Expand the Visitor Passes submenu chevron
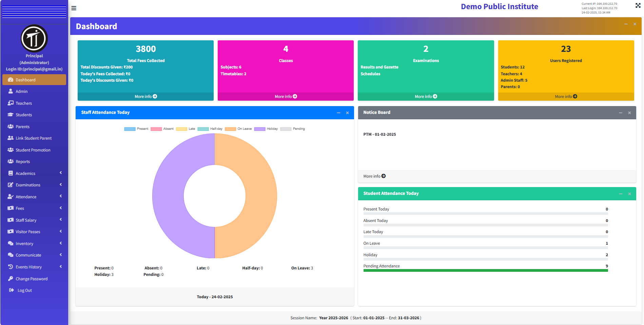The height and width of the screenshot is (325, 644). (61, 231)
